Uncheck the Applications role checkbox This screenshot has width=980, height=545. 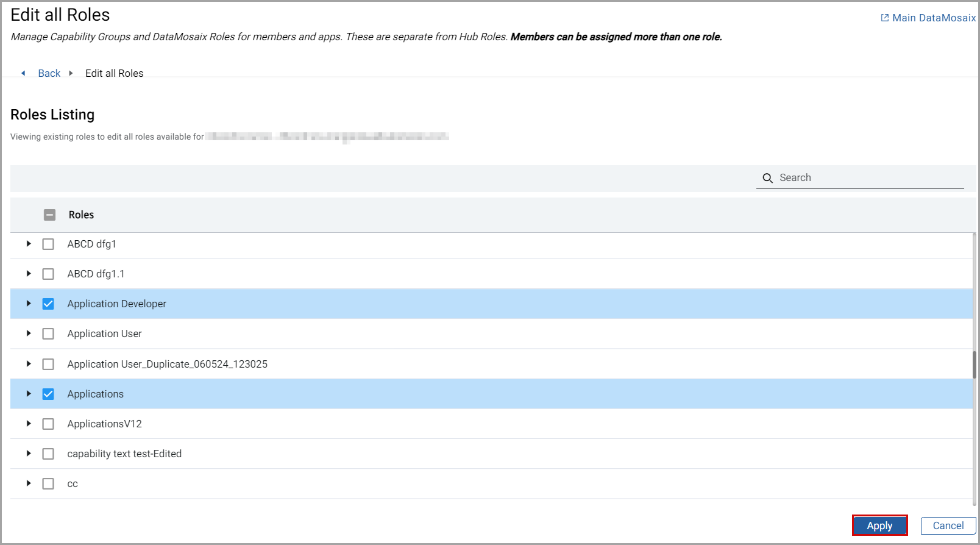pyautogui.click(x=48, y=394)
